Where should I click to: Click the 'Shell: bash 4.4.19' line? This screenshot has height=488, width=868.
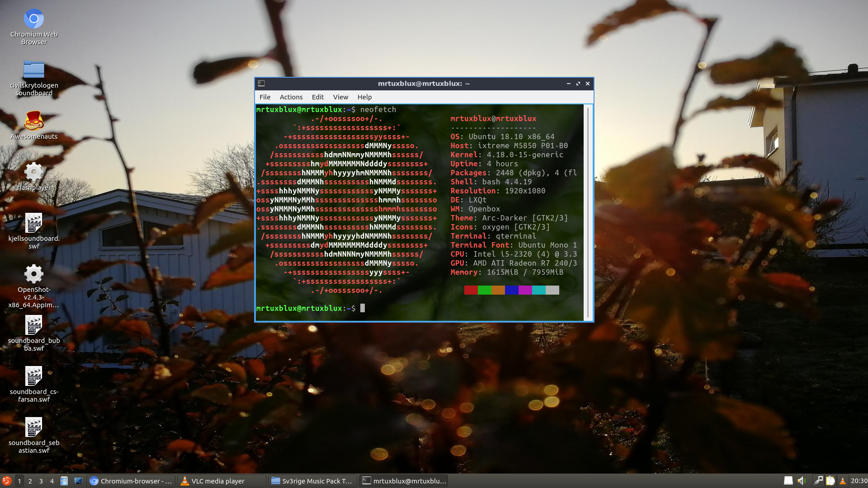(x=491, y=182)
